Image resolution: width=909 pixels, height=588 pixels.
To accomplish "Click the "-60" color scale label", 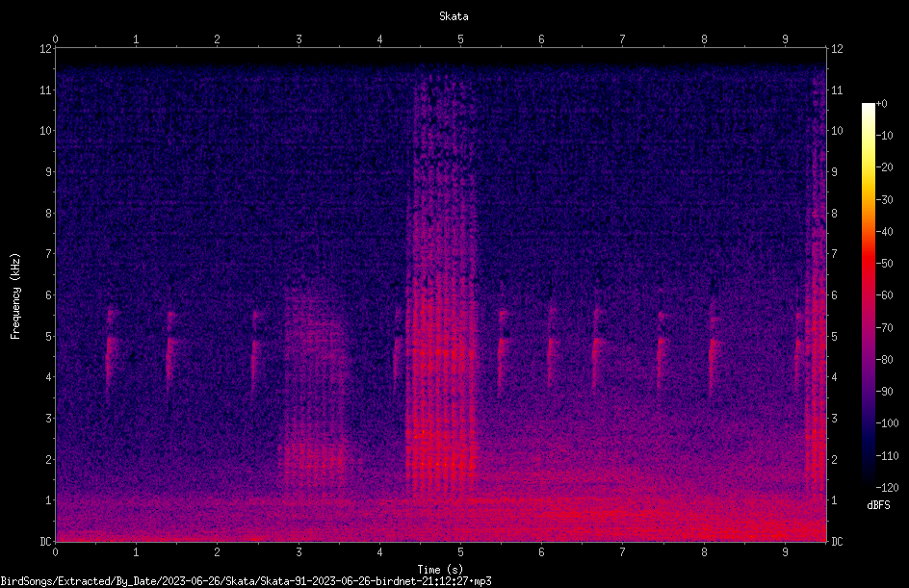I will click(884, 295).
